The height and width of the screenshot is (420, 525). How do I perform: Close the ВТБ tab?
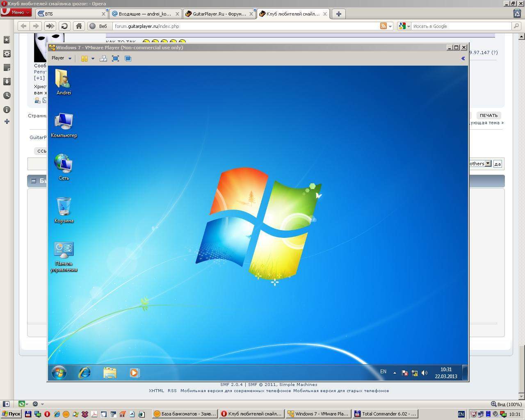point(103,14)
